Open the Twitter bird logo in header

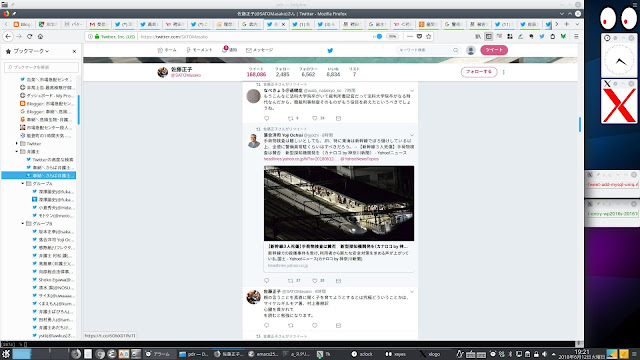coord(330,50)
